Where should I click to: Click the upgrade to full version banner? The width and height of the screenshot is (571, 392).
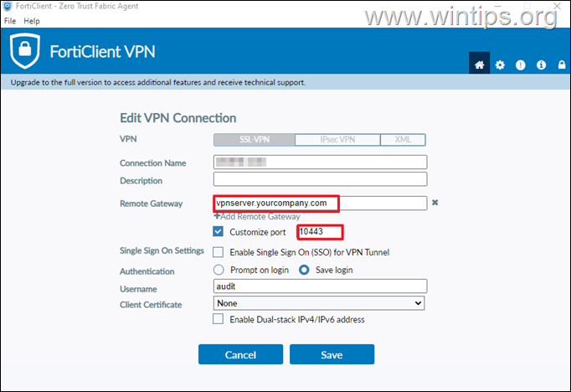click(285, 82)
